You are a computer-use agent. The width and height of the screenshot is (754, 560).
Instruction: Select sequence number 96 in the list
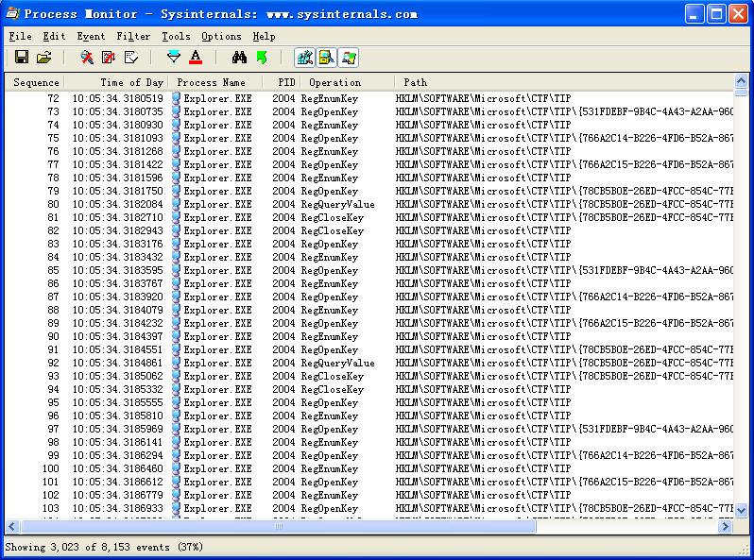click(x=53, y=416)
